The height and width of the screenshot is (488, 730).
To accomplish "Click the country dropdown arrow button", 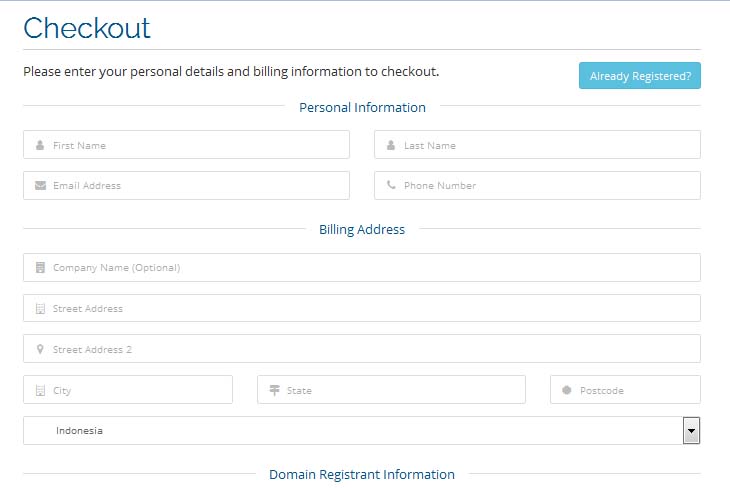I will [690, 431].
